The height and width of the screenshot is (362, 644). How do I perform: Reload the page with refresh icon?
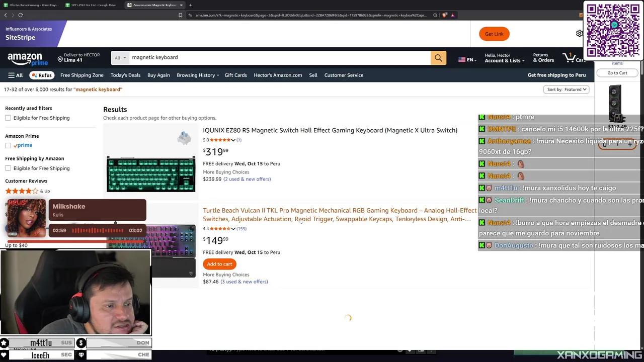point(21,15)
